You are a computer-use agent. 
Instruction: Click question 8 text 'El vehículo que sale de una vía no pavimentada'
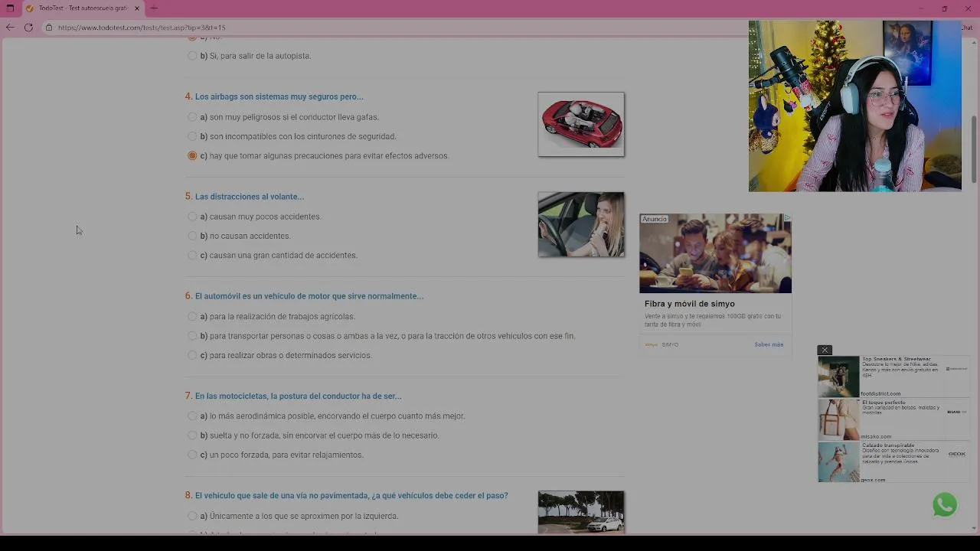351,496
